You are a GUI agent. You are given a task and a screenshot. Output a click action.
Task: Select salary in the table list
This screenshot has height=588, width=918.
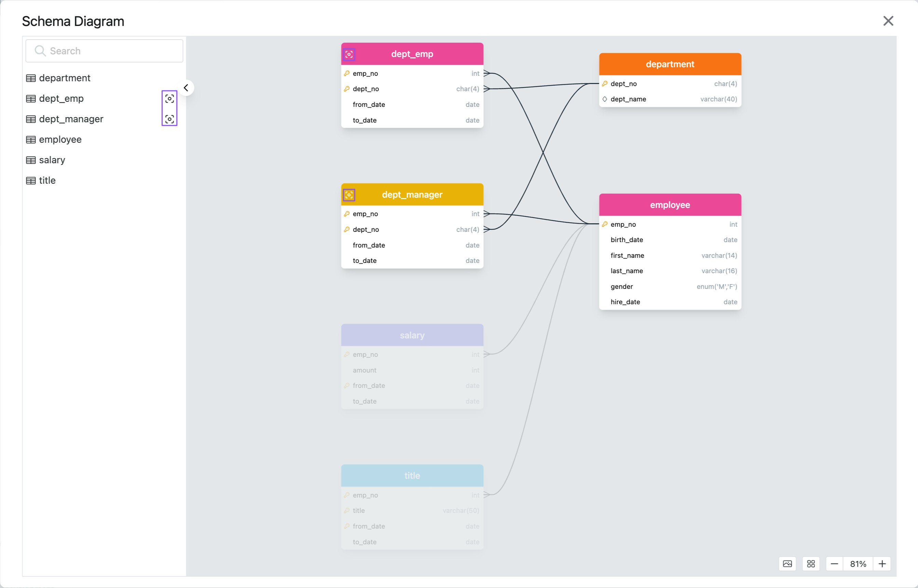click(52, 160)
